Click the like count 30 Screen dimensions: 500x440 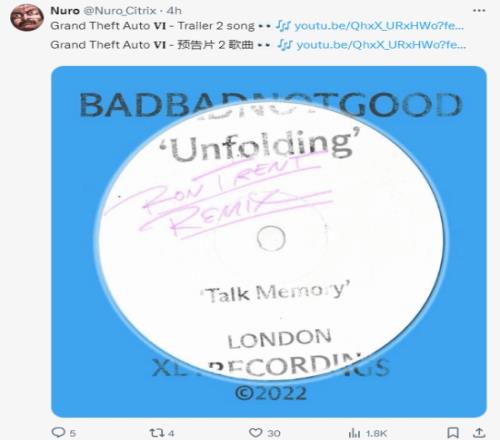(x=273, y=433)
